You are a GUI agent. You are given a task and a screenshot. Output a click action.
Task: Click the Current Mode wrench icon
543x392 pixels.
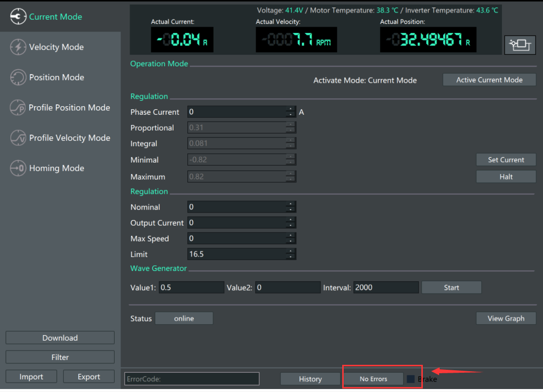point(18,17)
